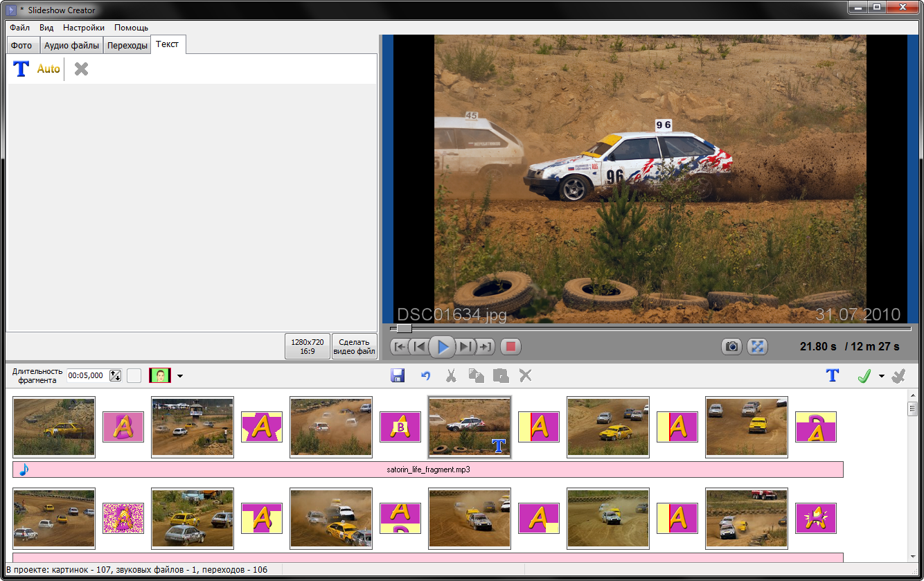This screenshot has width=924, height=581.
Task: Take snapshot with camera icon
Action: pyautogui.click(x=731, y=346)
